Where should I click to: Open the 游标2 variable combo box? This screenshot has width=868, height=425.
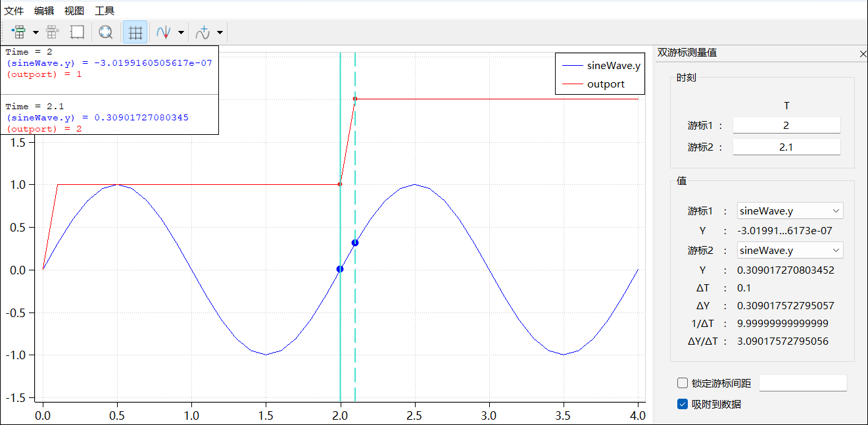pyautogui.click(x=790, y=251)
